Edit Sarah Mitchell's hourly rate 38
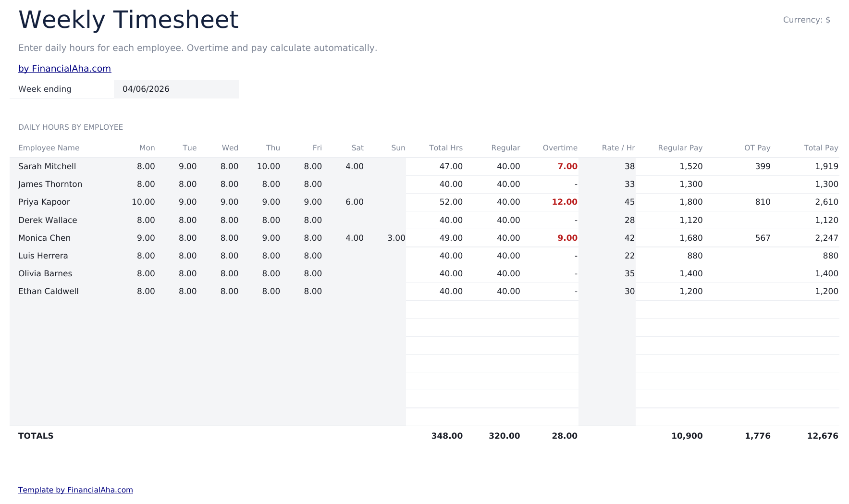 [629, 166]
